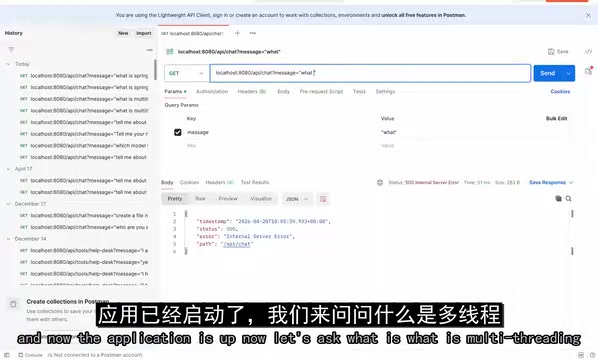Open the Pre-request Script tab

(321, 92)
